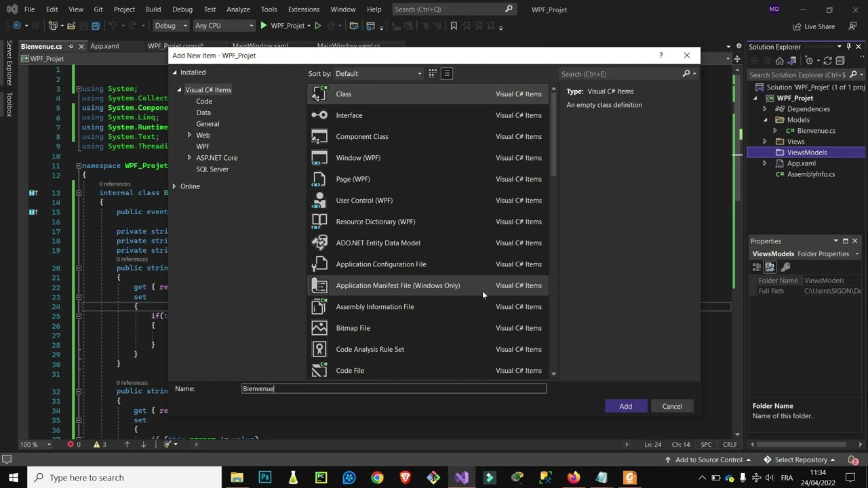Select the Interface template

click(x=428, y=115)
